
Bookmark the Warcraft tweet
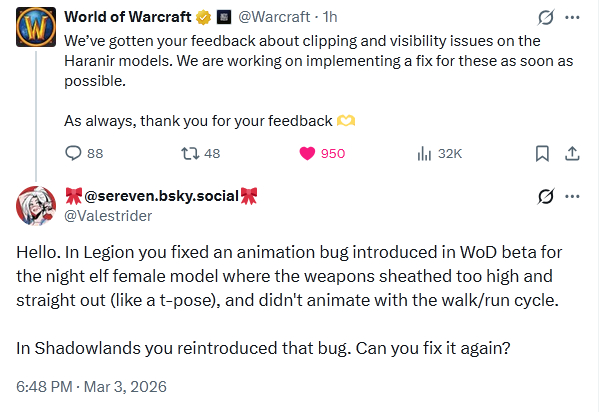pyautogui.click(x=542, y=153)
